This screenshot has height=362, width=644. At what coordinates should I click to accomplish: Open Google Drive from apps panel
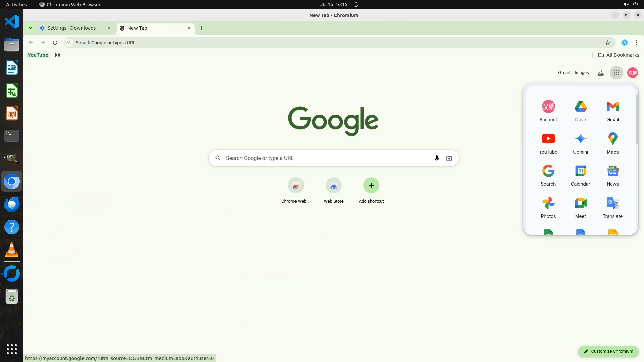(x=580, y=111)
